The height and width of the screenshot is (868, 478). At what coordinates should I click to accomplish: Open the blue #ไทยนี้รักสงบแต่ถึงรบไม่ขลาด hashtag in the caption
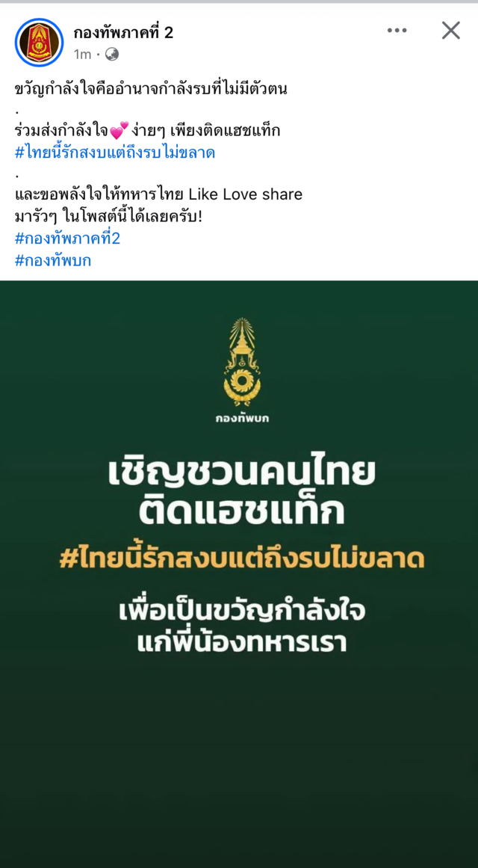(x=115, y=153)
